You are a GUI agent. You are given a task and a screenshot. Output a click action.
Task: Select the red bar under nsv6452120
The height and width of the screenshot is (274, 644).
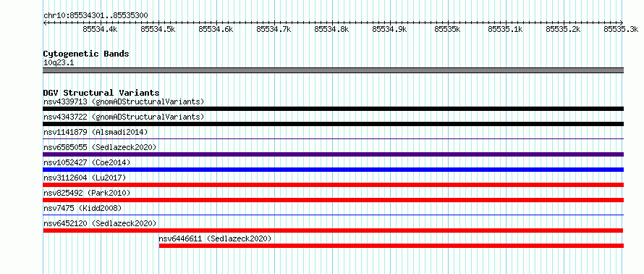pos(333,231)
